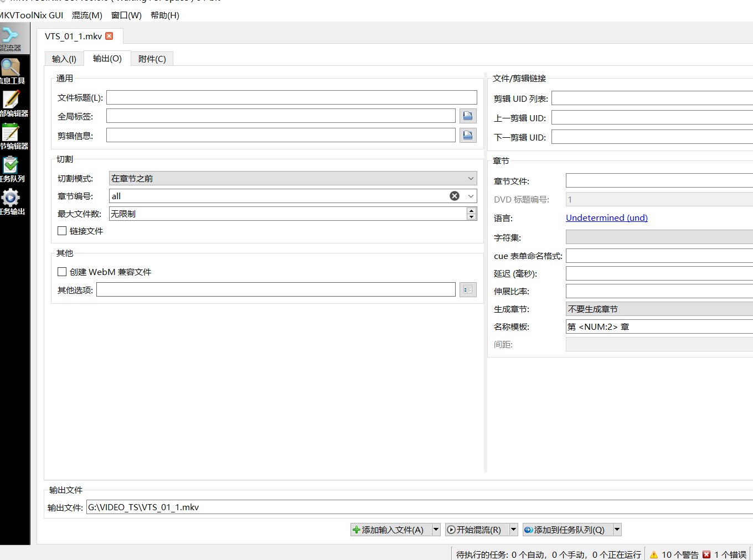
Task: Click the 文件标题 input field
Action: pos(292,97)
